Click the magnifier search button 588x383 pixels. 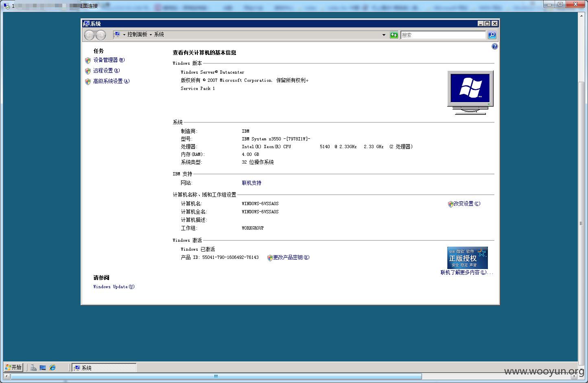point(492,35)
